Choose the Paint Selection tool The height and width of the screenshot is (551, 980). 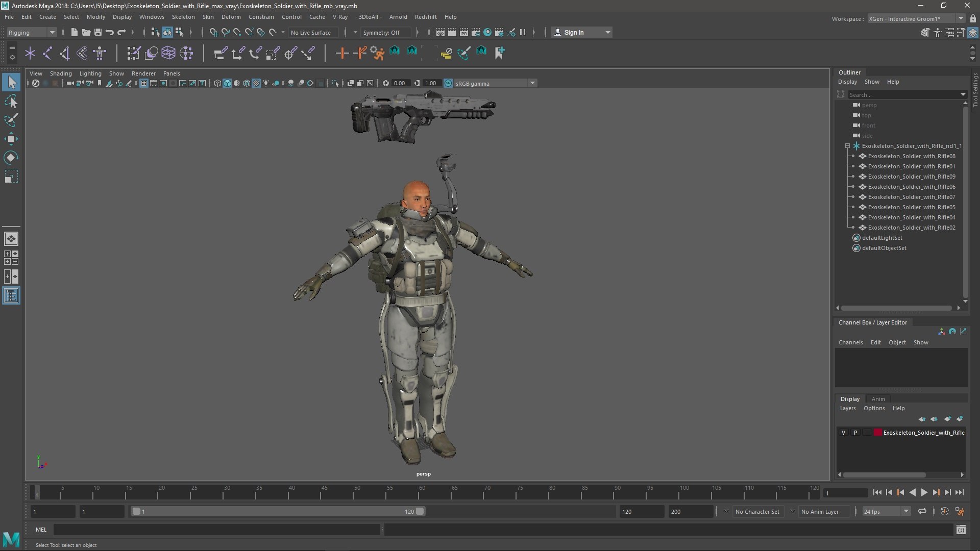(11, 120)
